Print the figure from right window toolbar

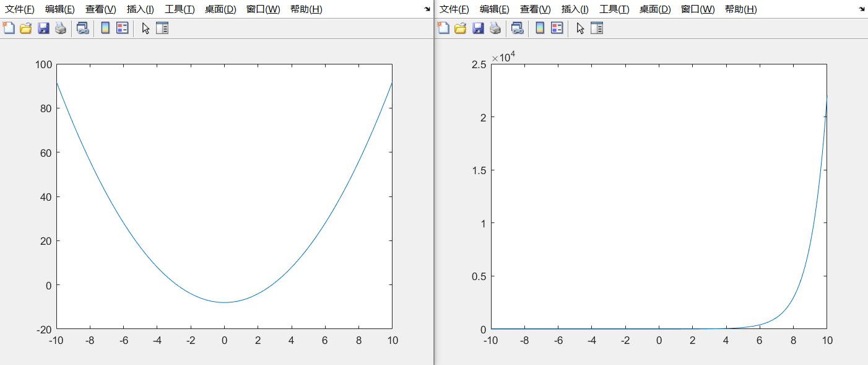(x=495, y=28)
